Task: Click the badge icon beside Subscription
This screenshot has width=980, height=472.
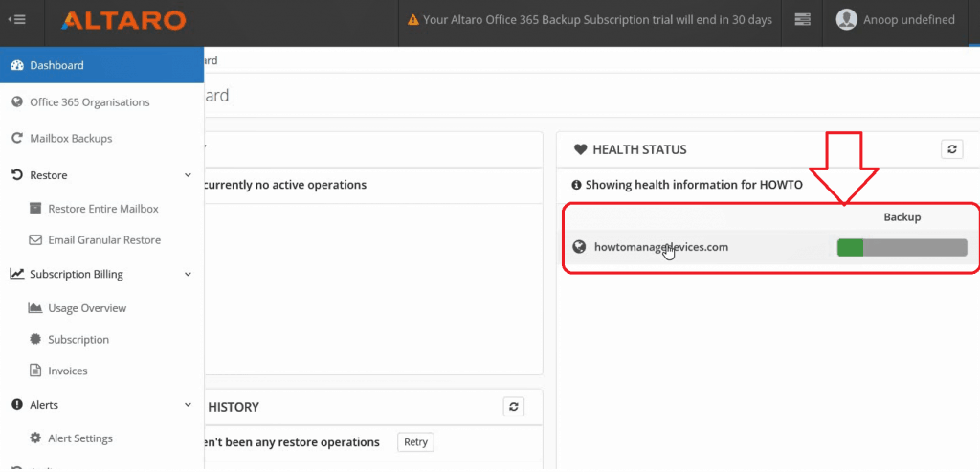Action: [35, 340]
